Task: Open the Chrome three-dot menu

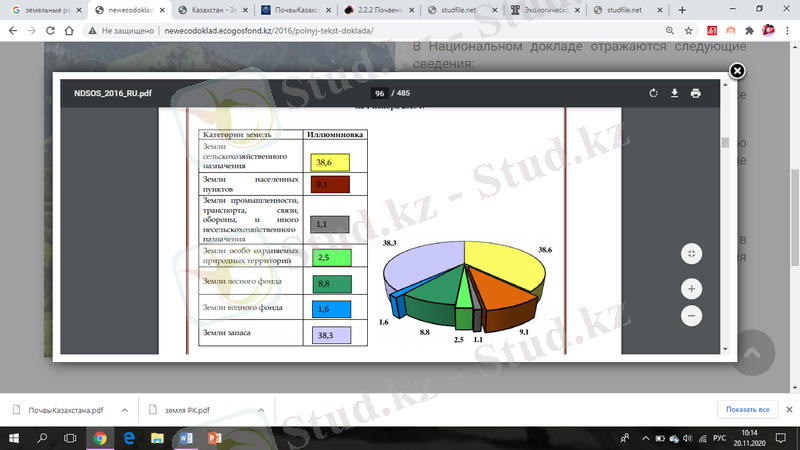Action: [787, 31]
